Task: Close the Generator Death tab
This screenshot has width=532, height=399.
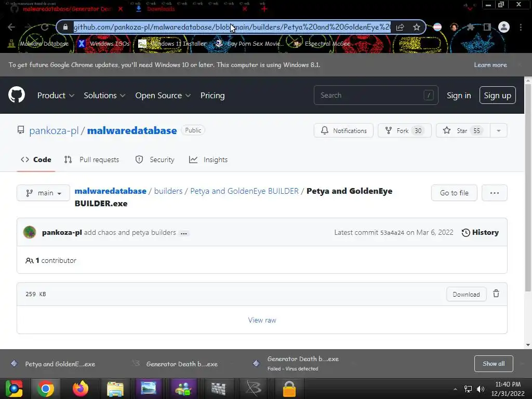Action: point(121,9)
